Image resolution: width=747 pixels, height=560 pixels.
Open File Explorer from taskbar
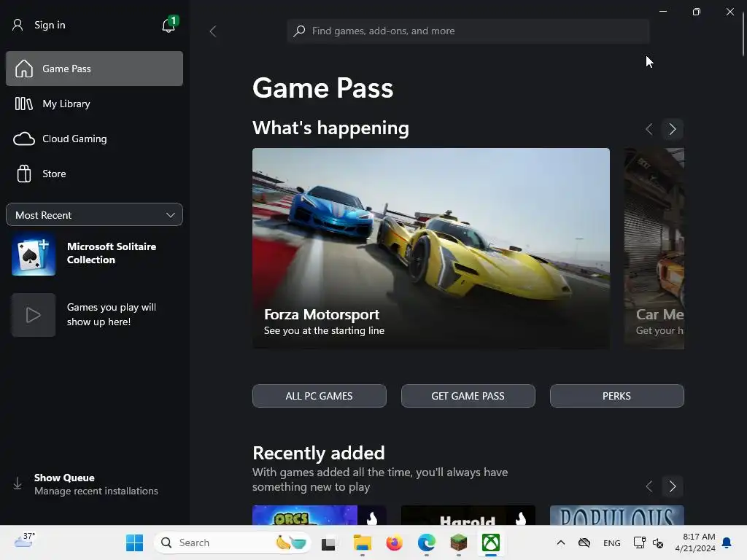click(x=362, y=542)
